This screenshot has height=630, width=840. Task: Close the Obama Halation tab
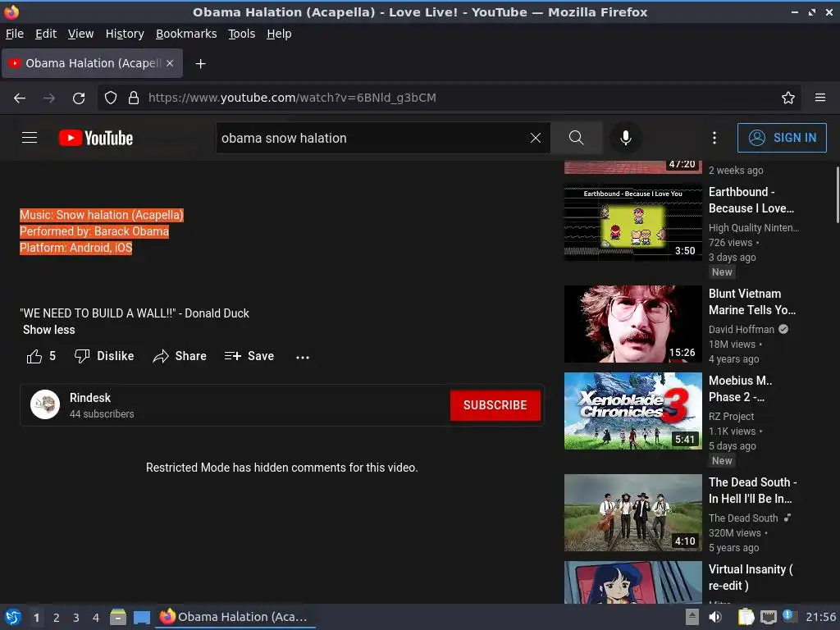click(x=170, y=63)
